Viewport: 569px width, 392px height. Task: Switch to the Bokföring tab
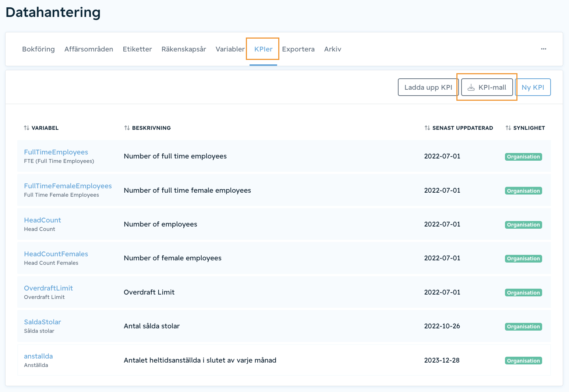(38, 49)
